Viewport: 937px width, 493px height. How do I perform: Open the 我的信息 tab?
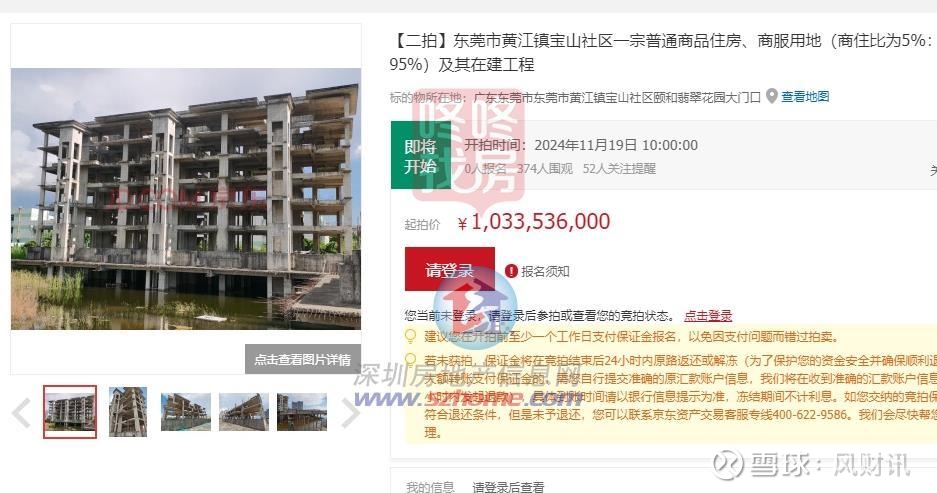[x=430, y=487]
